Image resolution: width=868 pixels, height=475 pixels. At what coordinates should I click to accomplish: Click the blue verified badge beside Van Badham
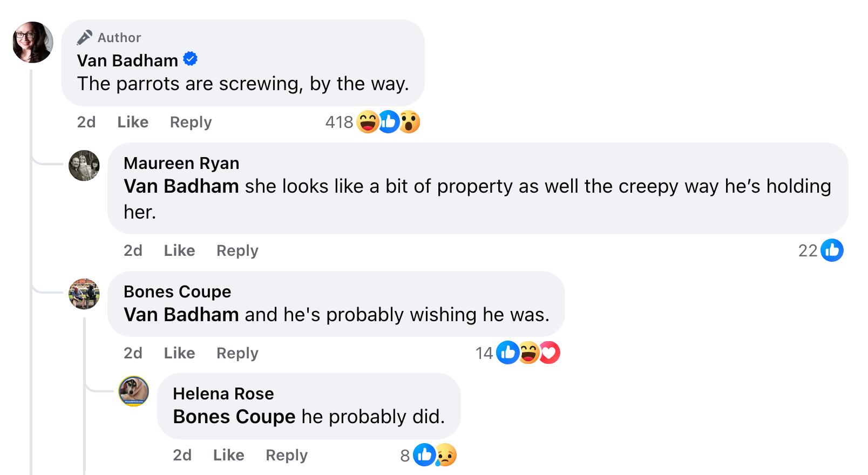tap(191, 59)
